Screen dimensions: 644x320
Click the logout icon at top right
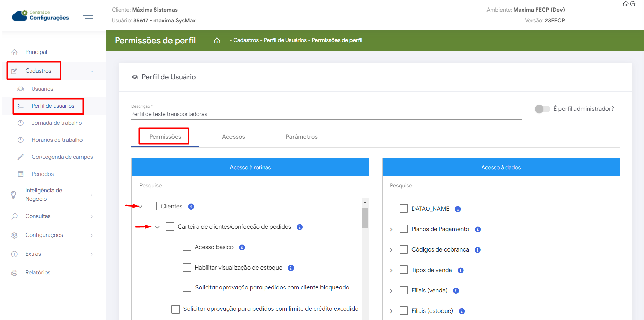633,4
